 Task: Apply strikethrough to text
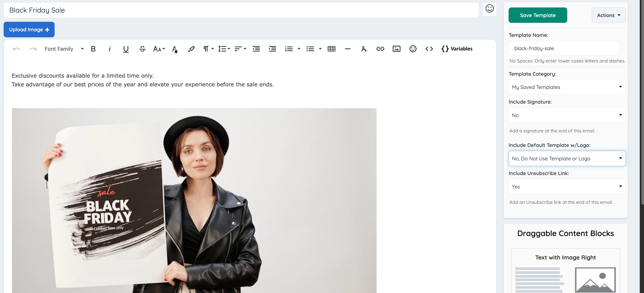(x=142, y=49)
